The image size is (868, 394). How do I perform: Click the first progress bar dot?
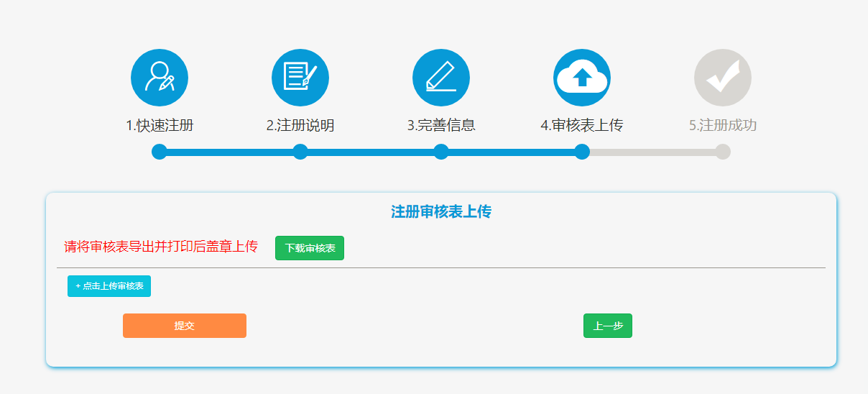[x=160, y=152]
